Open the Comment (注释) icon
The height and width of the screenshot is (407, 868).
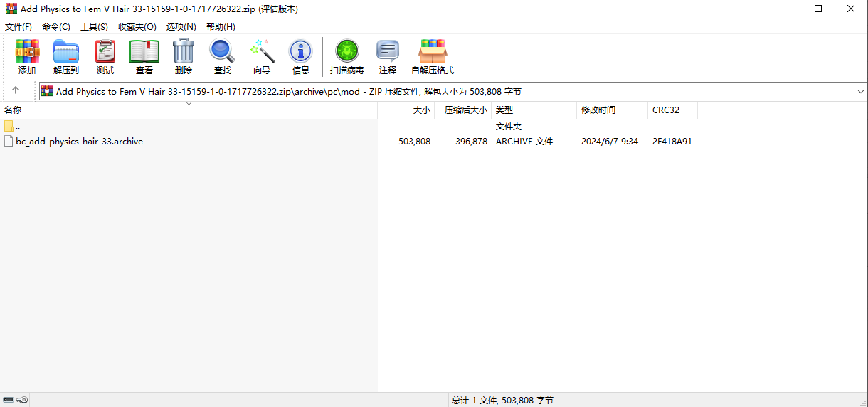(x=388, y=57)
